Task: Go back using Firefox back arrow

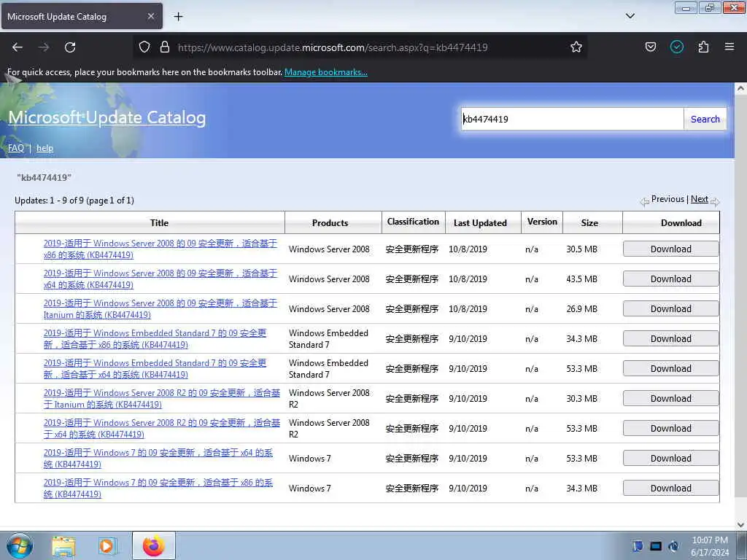Action: point(18,47)
